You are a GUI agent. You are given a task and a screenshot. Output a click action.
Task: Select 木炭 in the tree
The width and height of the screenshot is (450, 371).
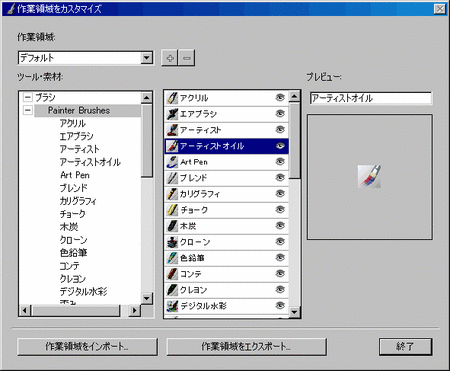[69, 227]
